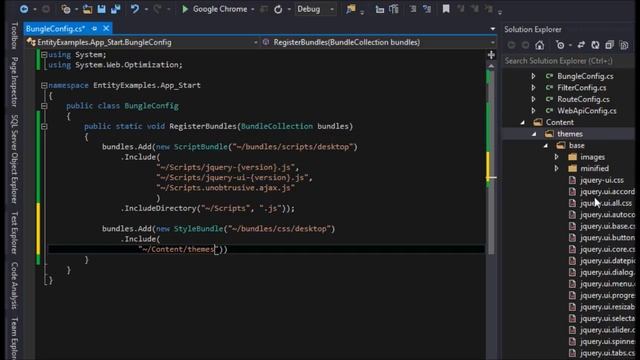
Task: Open the Google Chrome browser target dropdown
Action: point(253,9)
